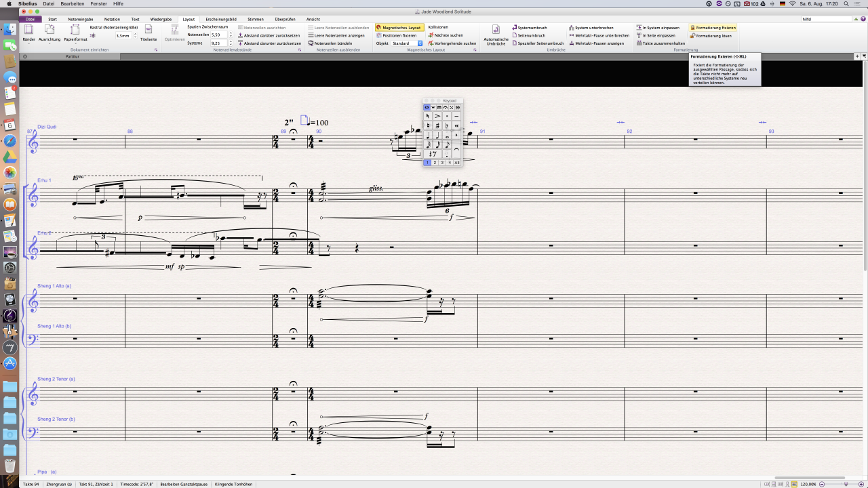This screenshot has width=868, height=488.
Task: Select the natural accidental on Keypad
Action: point(428,125)
